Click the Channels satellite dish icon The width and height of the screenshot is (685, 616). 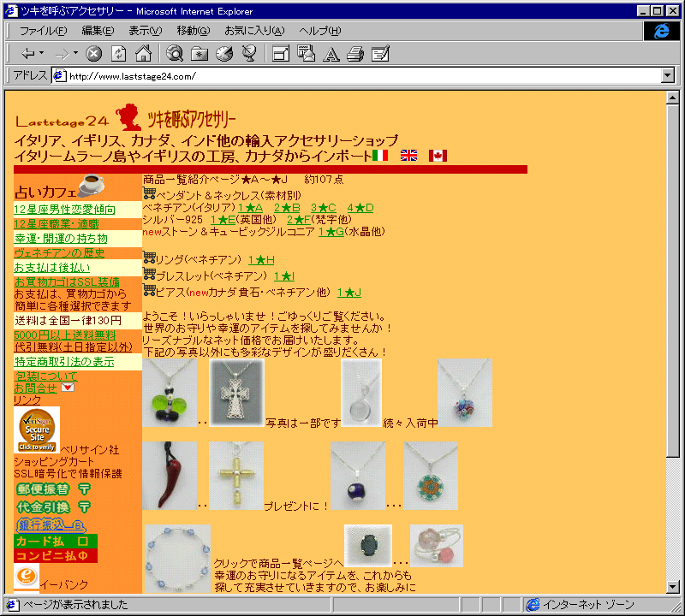click(x=249, y=54)
